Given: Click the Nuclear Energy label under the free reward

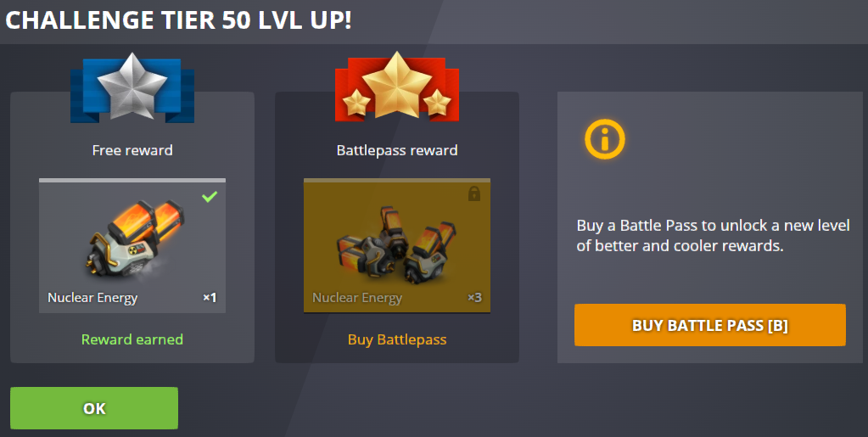Looking at the screenshot, I should coord(92,298).
